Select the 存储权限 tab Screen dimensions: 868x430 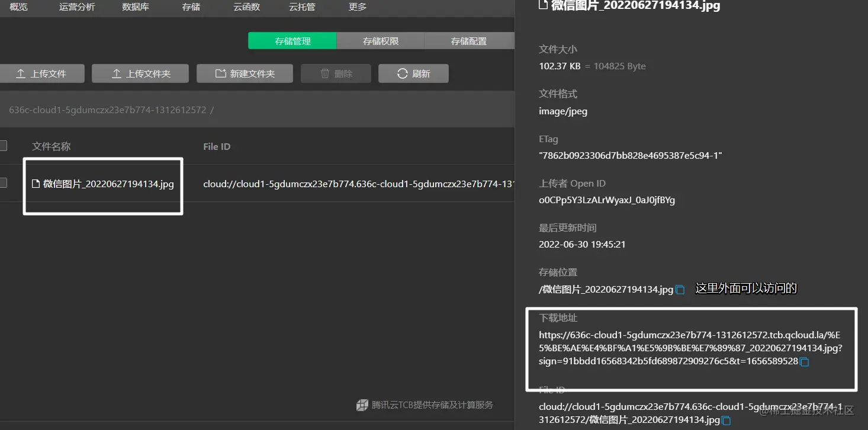(381, 41)
